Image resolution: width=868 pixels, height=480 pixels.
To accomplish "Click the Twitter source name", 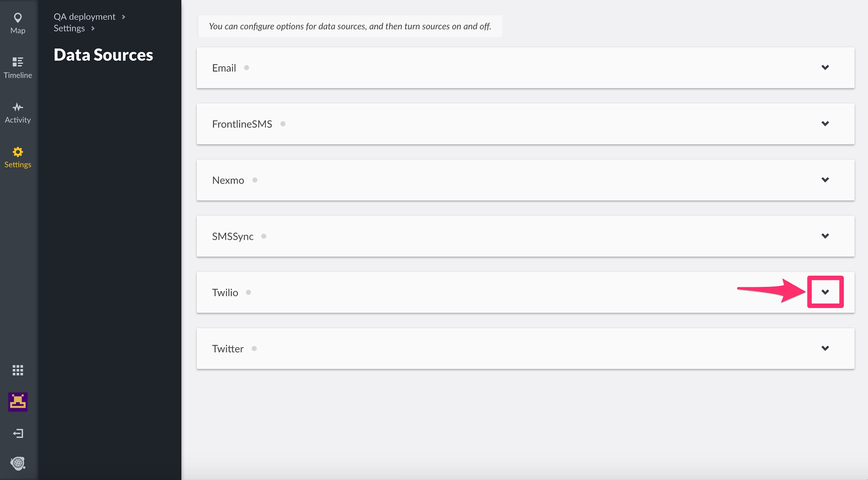I will click(228, 349).
